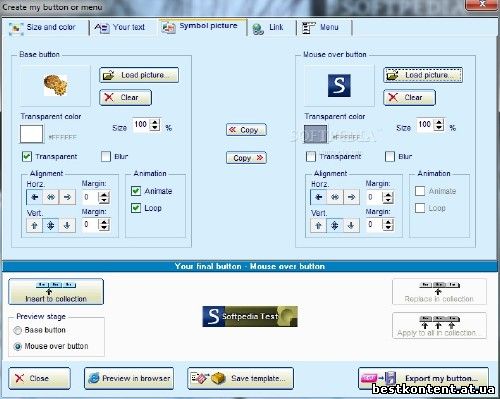Edit Base button horizontal margin field
The width and height of the screenshot is (500, 399).
91,197
